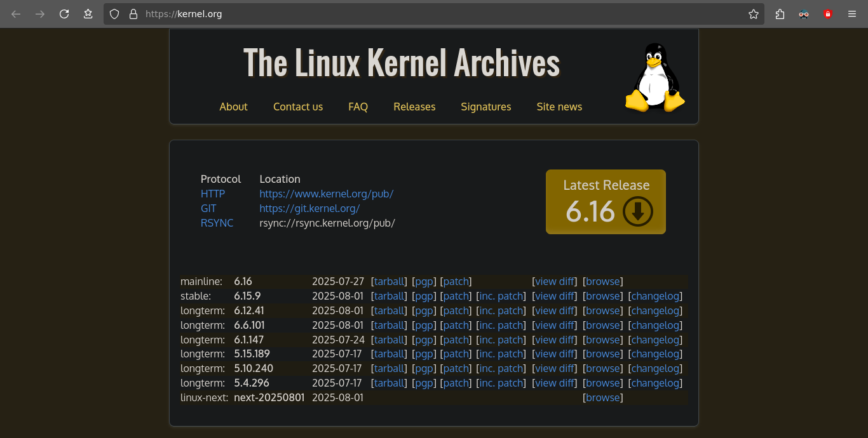Click the padlock site security icon
This screenshot has height=438, width=868.
tap(133, 14)
